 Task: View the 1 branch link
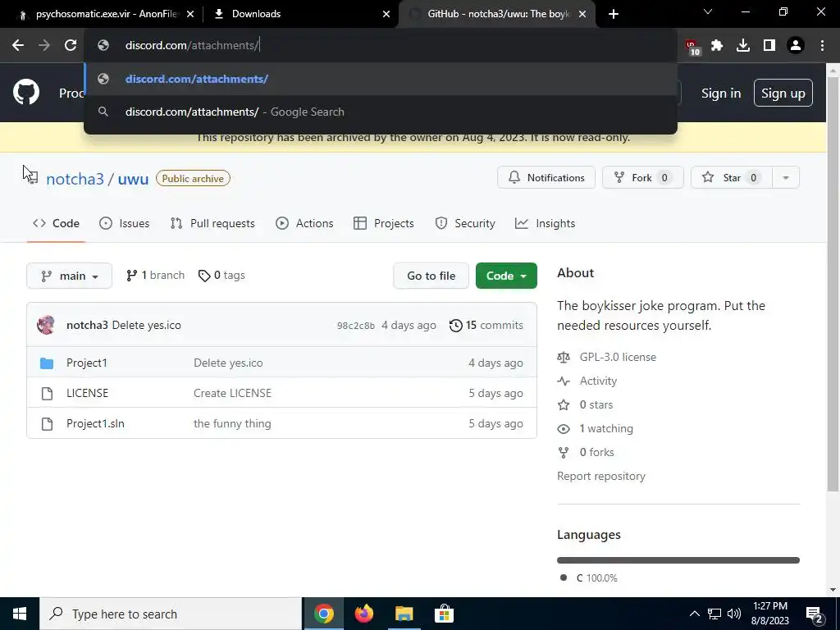click(x=155, y=276)
